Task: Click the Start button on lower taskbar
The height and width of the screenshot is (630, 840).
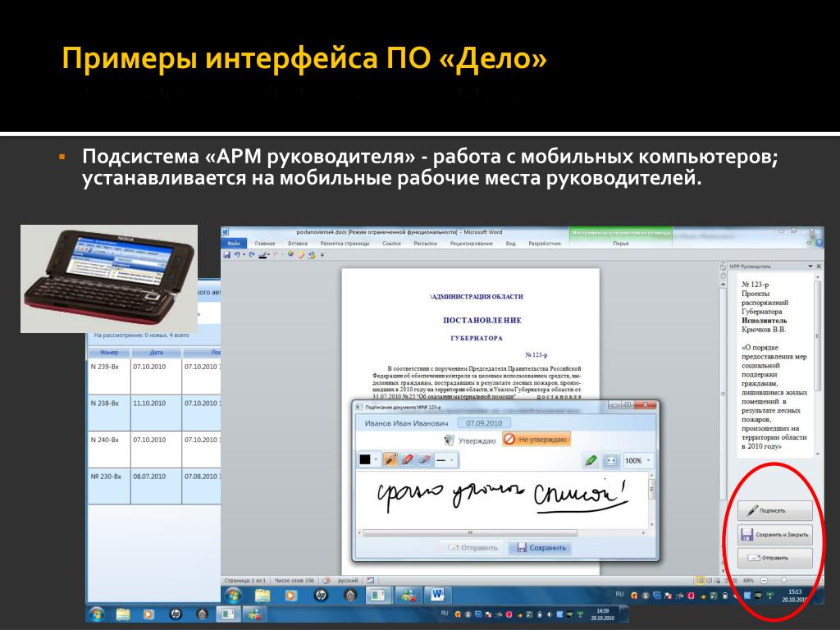Action: [97, 614]
